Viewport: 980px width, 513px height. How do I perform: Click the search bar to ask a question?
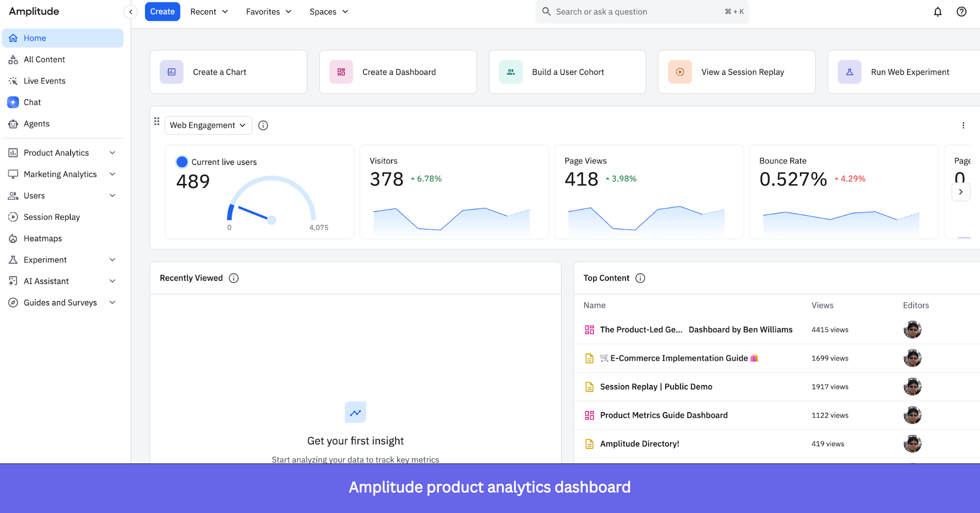coord(637,11)
